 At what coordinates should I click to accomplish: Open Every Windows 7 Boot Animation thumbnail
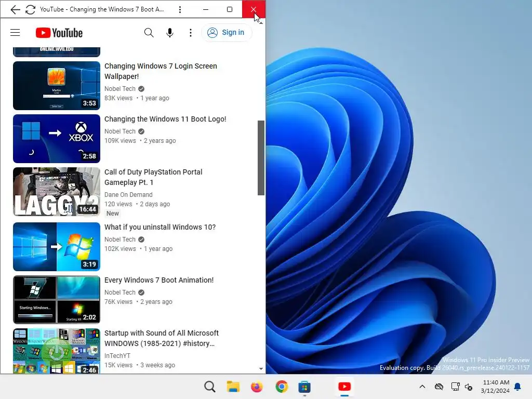[x=57, y=300]
